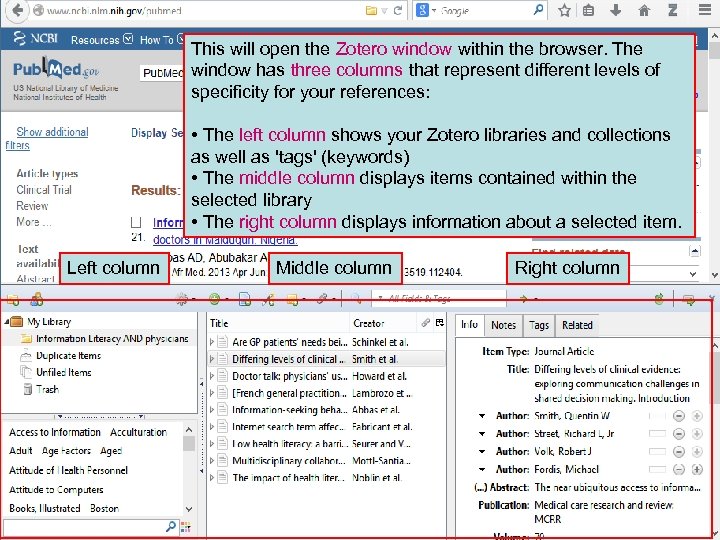Click the bookmark star icon
This screenshot has height=540, width=720.
click(x=564, y=10)
